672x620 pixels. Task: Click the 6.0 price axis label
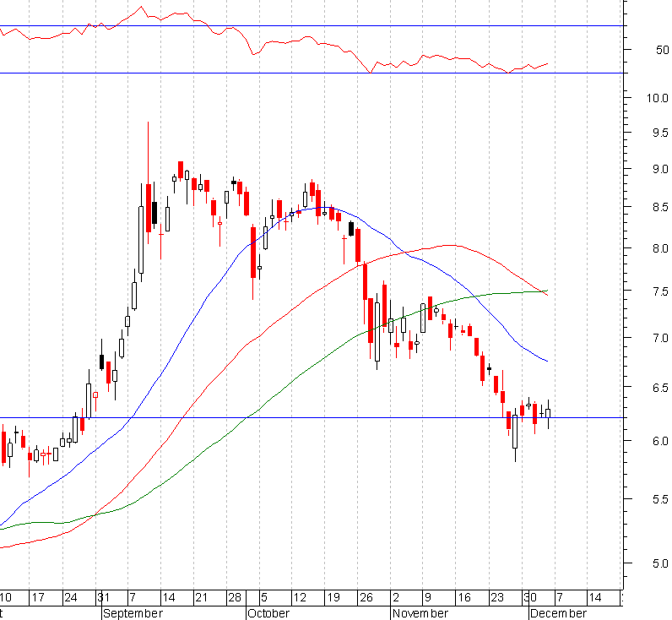click(x=660, y=441)
